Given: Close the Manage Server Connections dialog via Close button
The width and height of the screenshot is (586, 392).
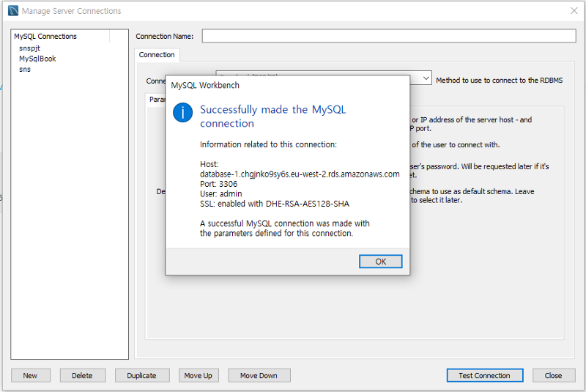Looking at the screenshot, I should (x=554, y=376).
